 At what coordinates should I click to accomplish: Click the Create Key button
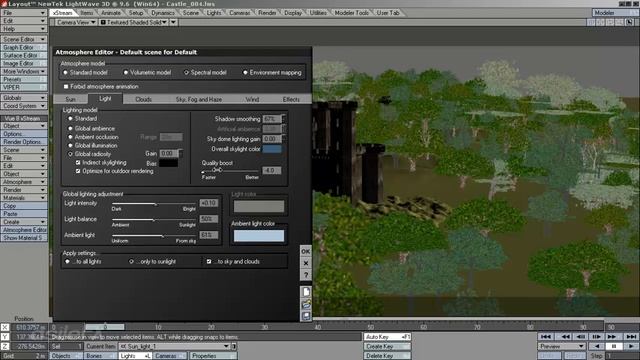pyautogui.click(x=387, y=346)
